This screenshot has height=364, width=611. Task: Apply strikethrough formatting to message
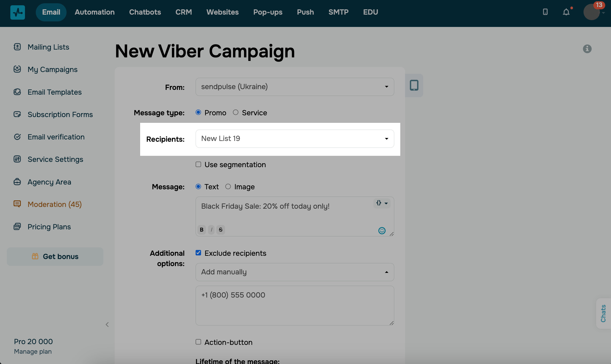(x=221, y=230)
